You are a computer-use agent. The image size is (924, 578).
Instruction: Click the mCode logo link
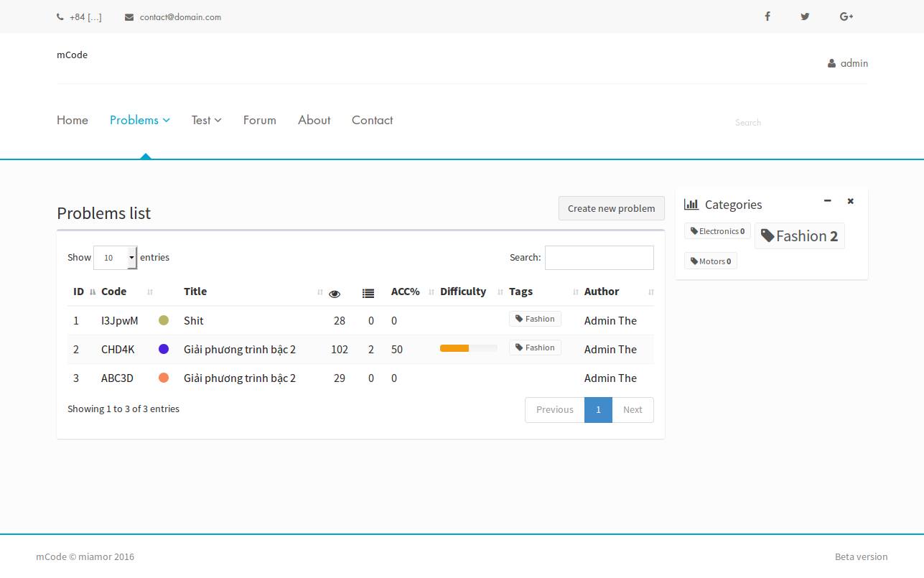73,55
